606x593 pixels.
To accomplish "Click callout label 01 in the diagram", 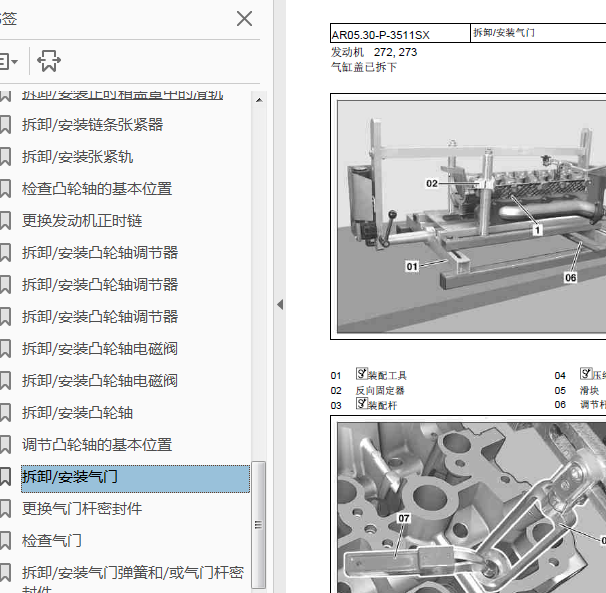I will tap(412, 266).
